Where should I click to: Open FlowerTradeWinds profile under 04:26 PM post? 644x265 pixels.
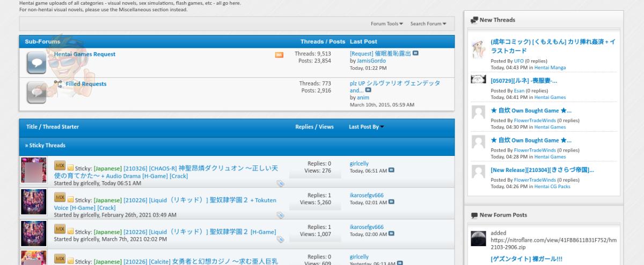point(535,180)
